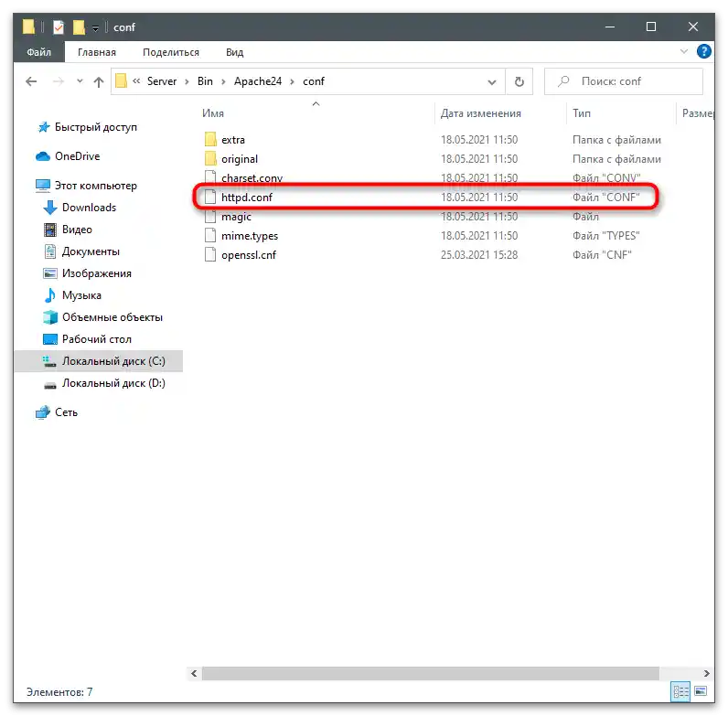Open Сеть in the navigation pane
The image size is (728, 716).
click(66, 412)
